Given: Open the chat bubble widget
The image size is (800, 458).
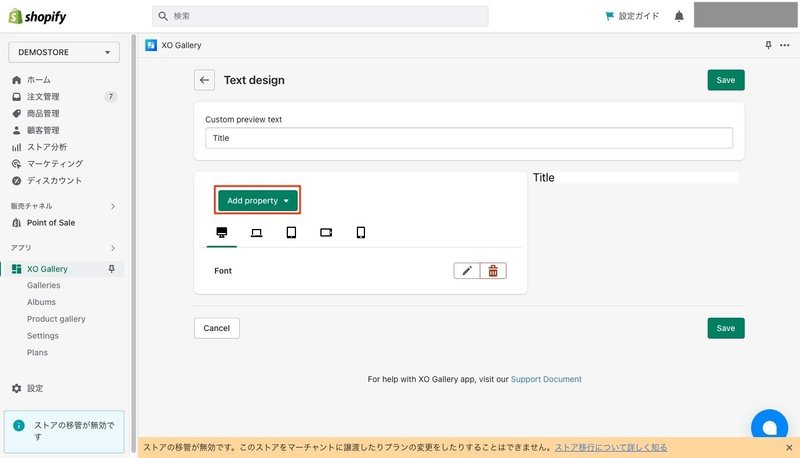Looking at the screenshot, I should pos(769,425).
